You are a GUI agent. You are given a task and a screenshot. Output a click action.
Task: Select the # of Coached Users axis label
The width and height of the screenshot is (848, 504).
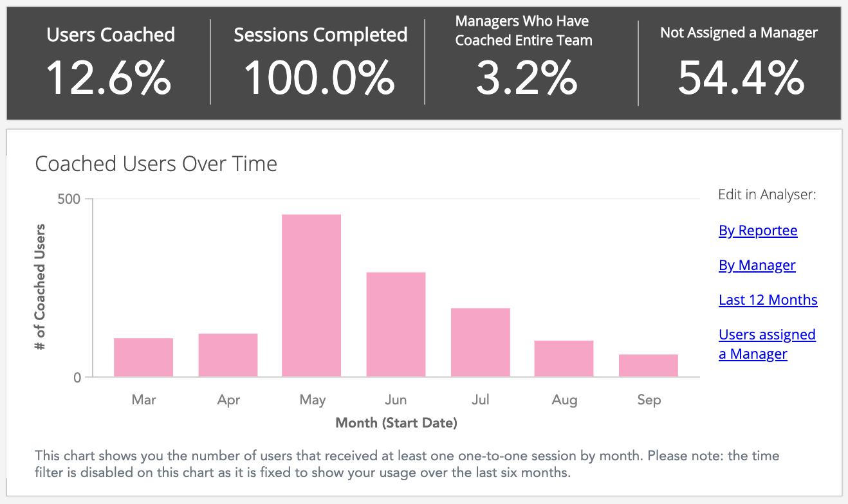(x=41, y=287)
